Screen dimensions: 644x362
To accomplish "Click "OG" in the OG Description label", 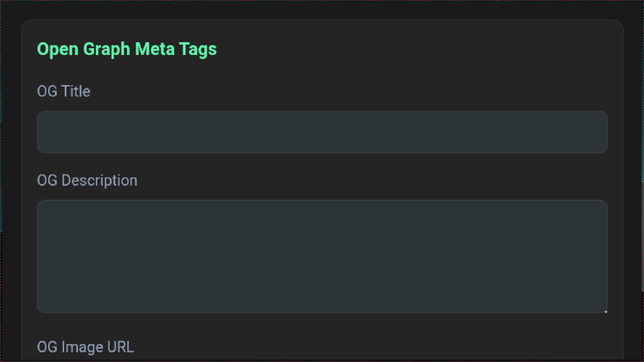I will click(47, 181).
